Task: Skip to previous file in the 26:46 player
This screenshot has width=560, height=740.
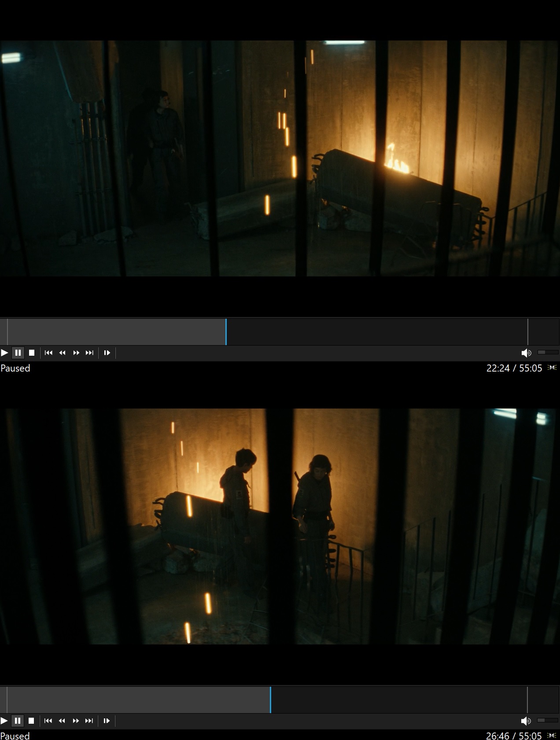Action: [48, 721]
